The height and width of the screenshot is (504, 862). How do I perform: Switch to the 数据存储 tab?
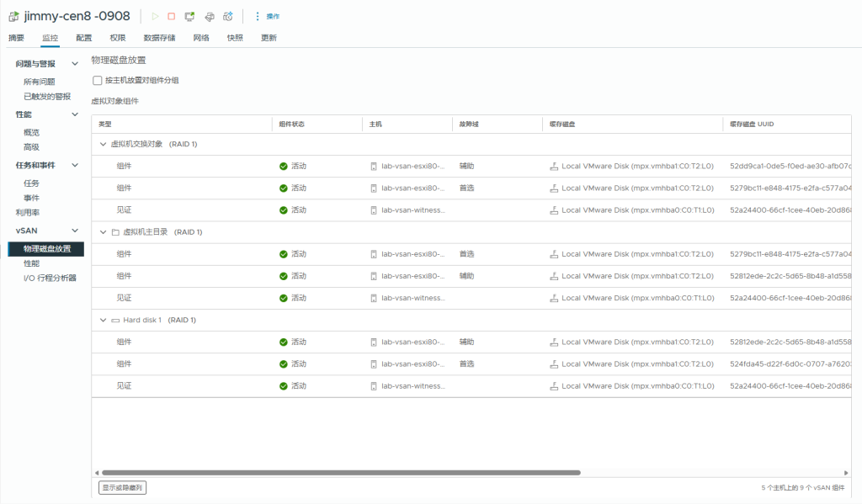point(159,38)
